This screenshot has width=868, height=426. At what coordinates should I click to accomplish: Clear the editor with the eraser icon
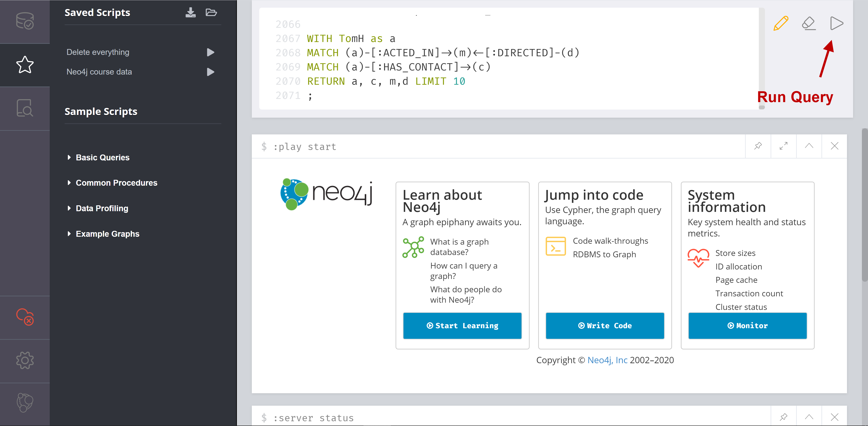(x=809, y=23)
